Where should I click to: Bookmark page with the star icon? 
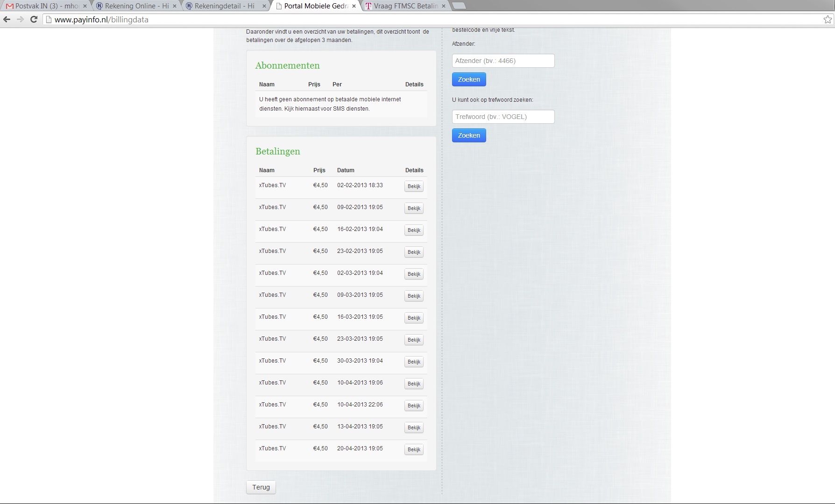tap(828, 20)
